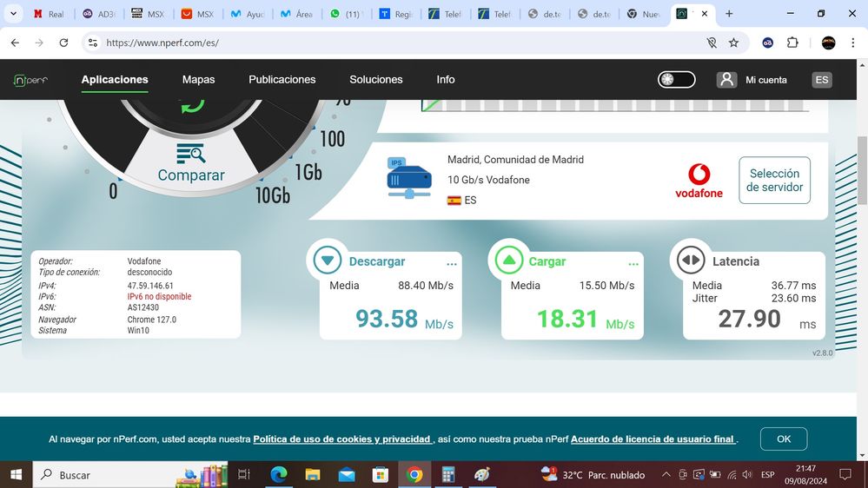
Task: Open the Soluciones menu item
Action: pos(375,80)
